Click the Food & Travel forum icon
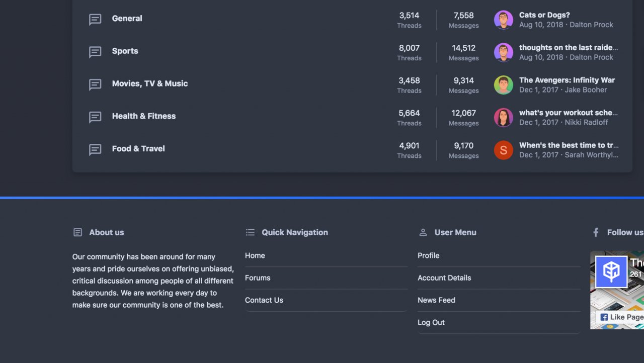Screen dimensions: 644x363 click(x=95, y=150)
